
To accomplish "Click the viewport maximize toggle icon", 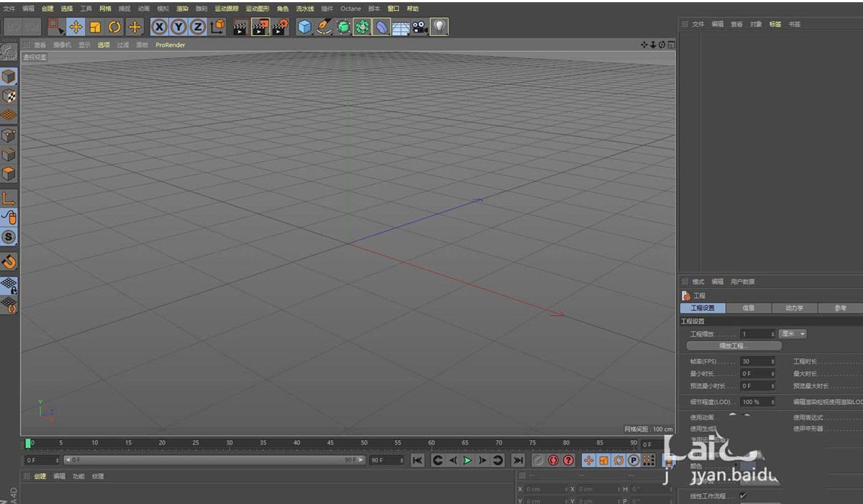I will click(x=671, y=45).
